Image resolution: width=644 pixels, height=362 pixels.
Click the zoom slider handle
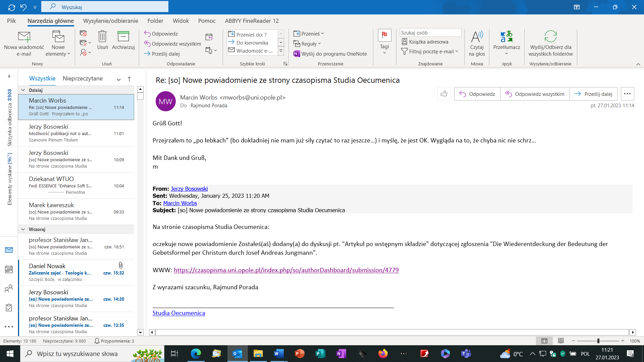(598, 341)
